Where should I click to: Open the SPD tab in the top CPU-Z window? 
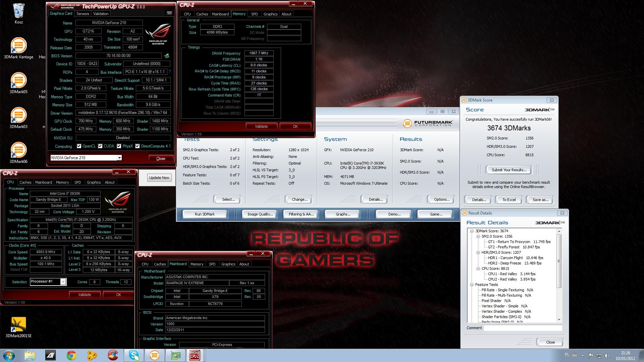pos(254,14)
